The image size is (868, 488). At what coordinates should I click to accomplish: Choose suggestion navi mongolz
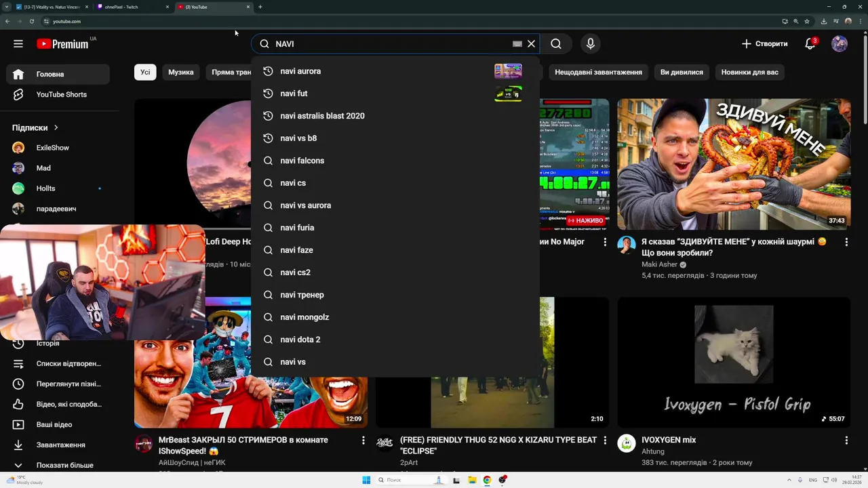pyautogui.click(x=395, y=317)
